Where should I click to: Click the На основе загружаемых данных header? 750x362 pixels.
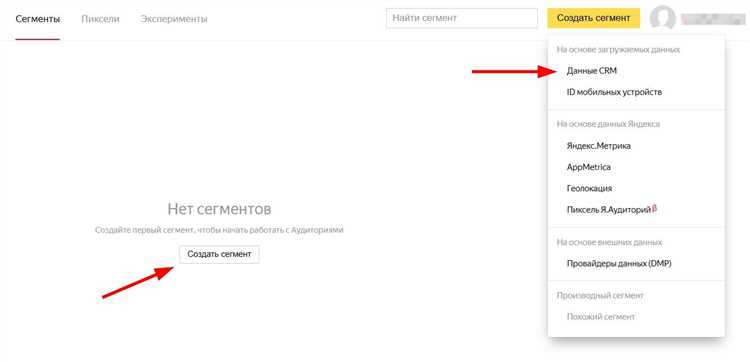[618, 50]
